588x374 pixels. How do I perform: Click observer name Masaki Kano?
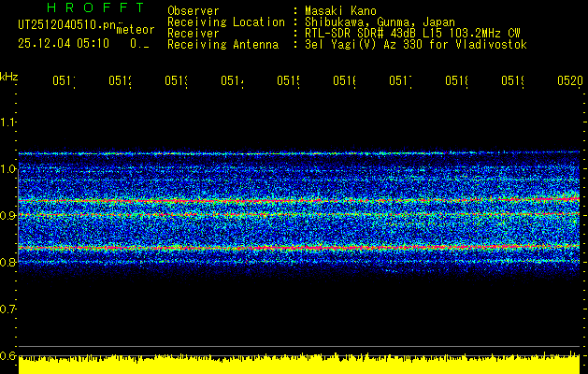pyautogui.click(x=341, y=11)
